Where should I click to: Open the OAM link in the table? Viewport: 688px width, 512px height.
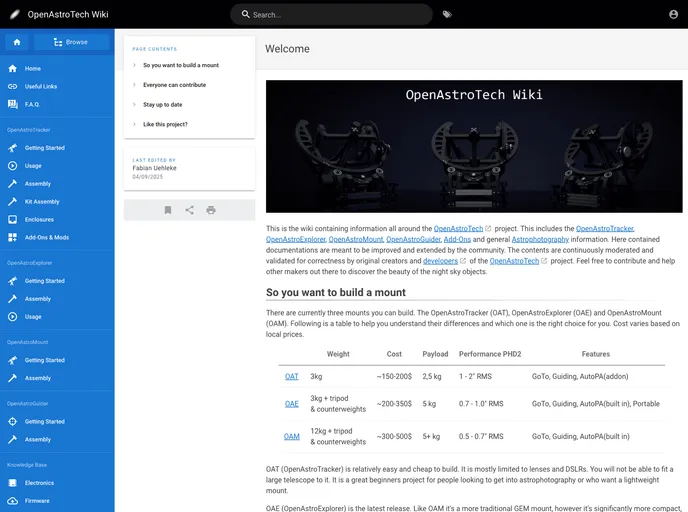pos(291,437)
